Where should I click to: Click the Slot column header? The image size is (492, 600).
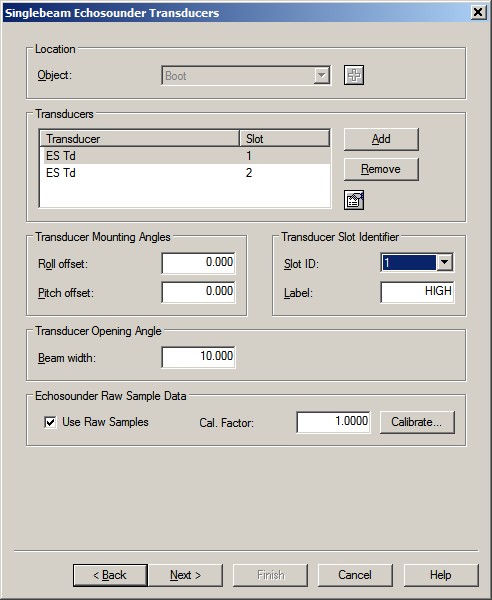pos(284,139)
